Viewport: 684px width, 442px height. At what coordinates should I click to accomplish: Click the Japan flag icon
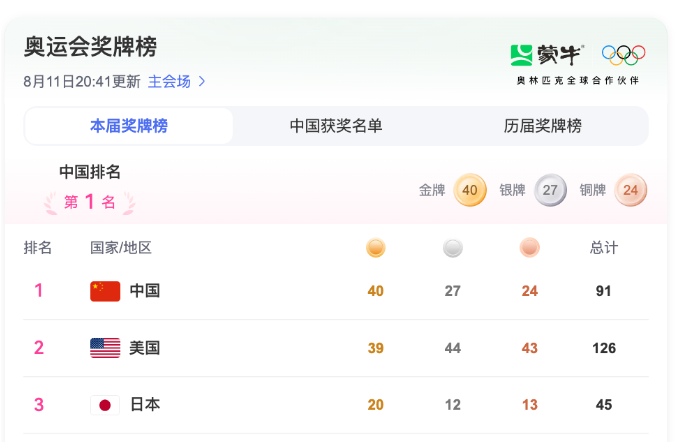[x=105, y=405]
